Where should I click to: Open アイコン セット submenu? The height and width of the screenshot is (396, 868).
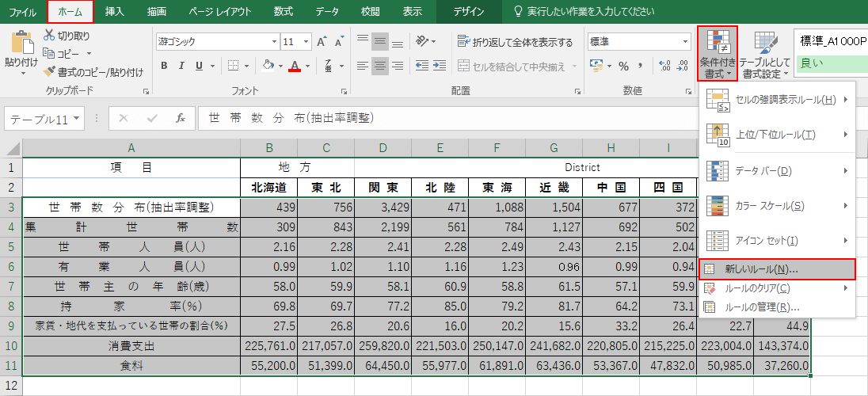778,240
